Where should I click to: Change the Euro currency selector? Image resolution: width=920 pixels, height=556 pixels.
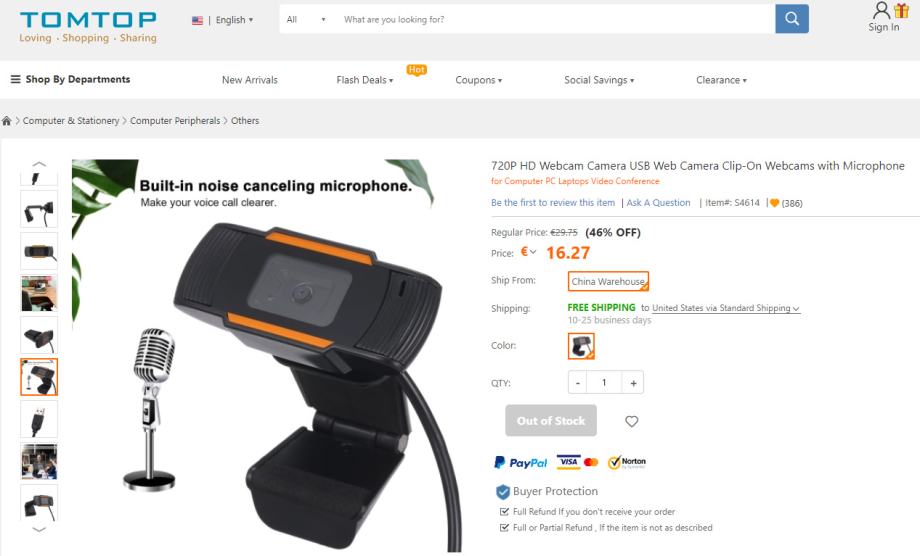point(528,252)
